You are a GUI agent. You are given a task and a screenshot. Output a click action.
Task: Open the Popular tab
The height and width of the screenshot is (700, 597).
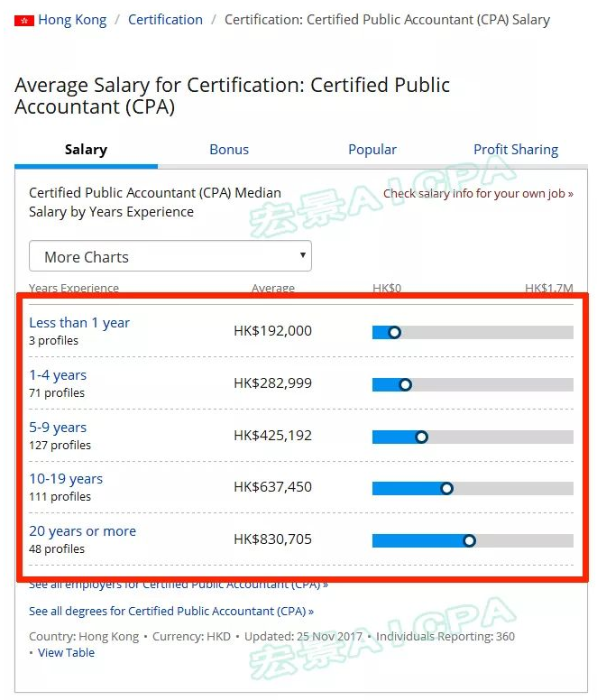pyautogui.click(x=372, y=150)
